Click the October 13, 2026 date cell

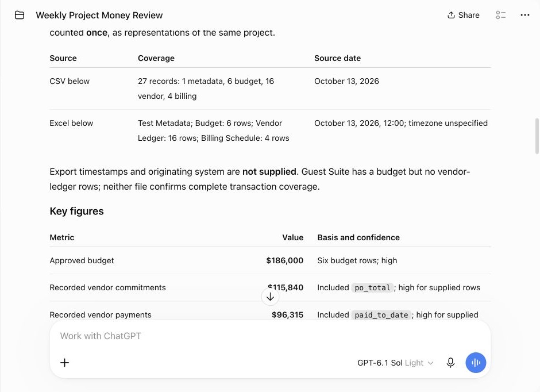point(346,81)
